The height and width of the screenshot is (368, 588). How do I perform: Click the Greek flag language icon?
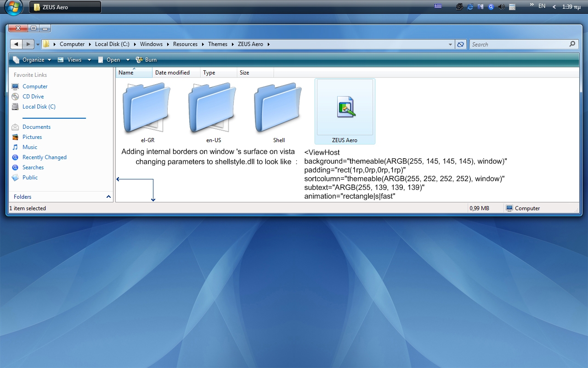[x=438, y=6]
